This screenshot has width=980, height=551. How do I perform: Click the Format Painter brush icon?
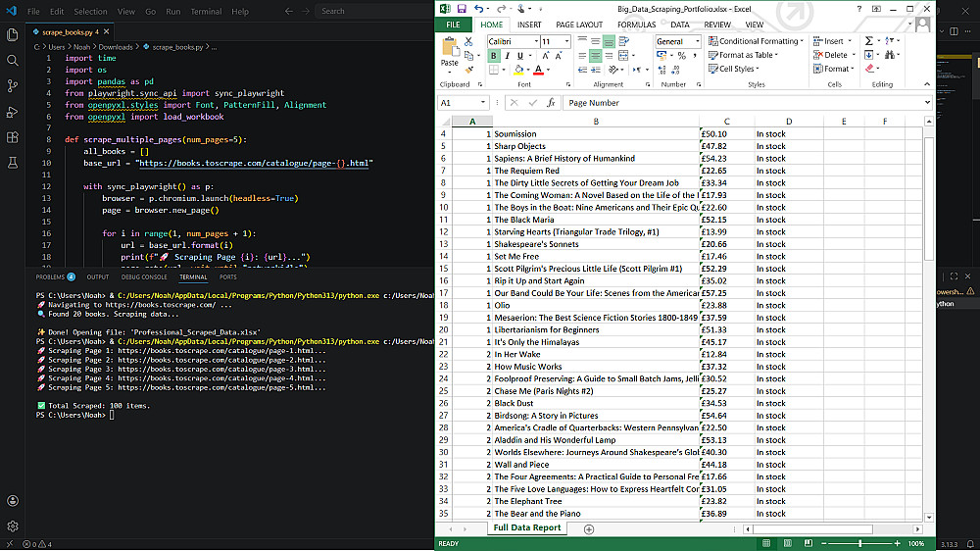click(x=468, y=70)
